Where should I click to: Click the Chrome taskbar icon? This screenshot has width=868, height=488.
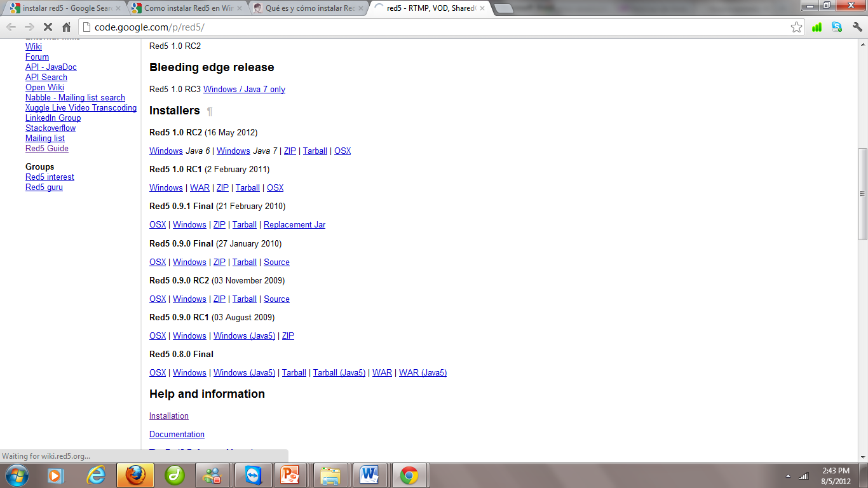409,475
